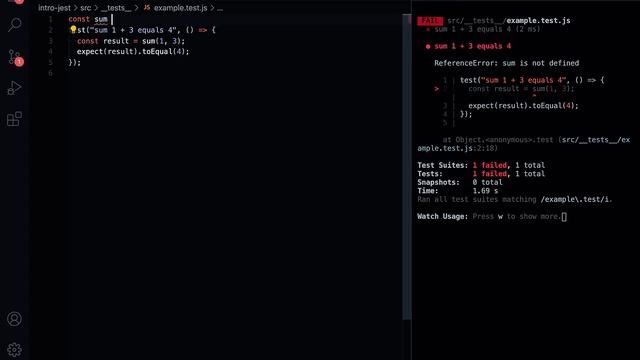The width and height of the screenshot is (640, 360).
Task: Click the lightbulb quick-fix icon on line 2
Action: pos(73,29)
